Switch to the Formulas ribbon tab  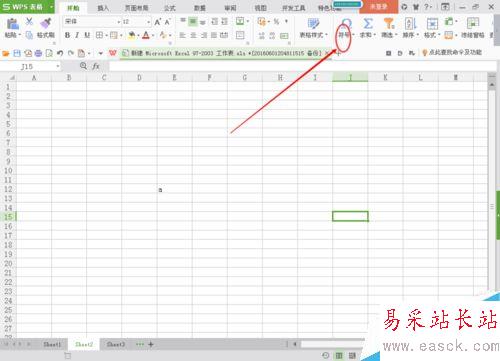coord(169,8)
